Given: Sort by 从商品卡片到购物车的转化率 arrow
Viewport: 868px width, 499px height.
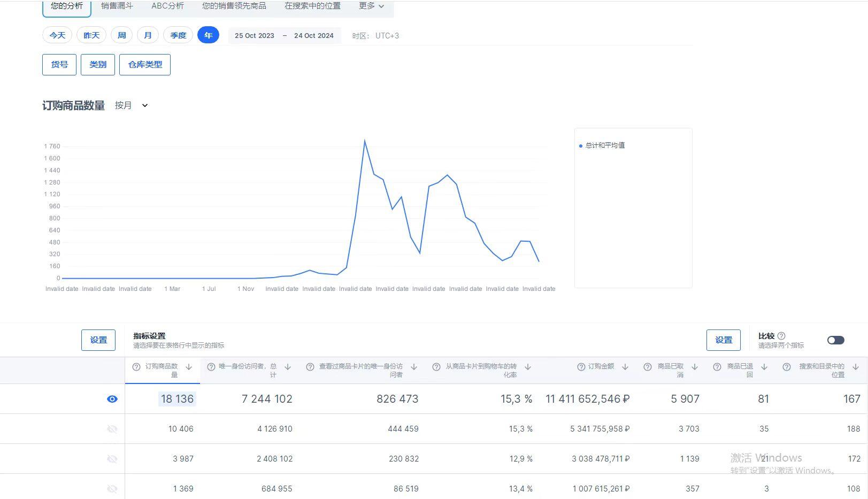Looking at the screenshot, I should pos(528,367).
